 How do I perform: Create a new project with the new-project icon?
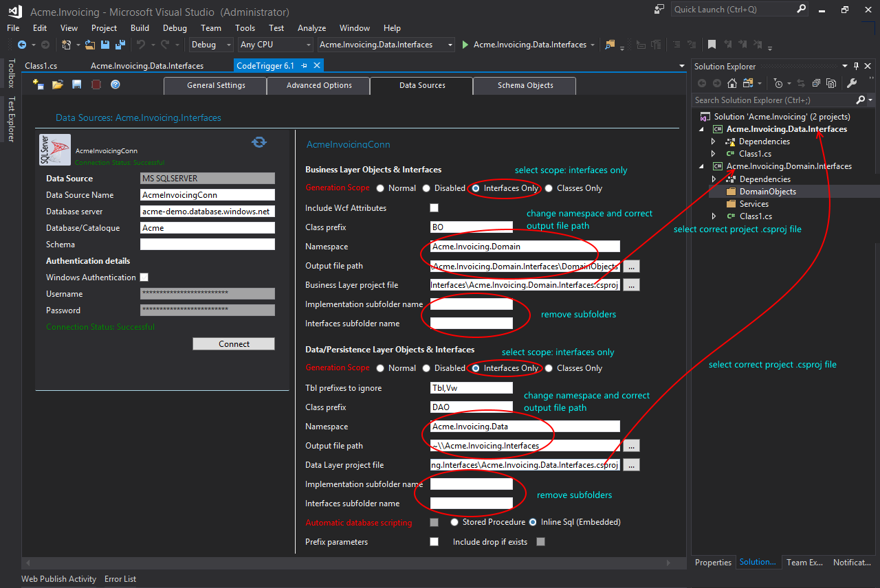click(37, 84)
